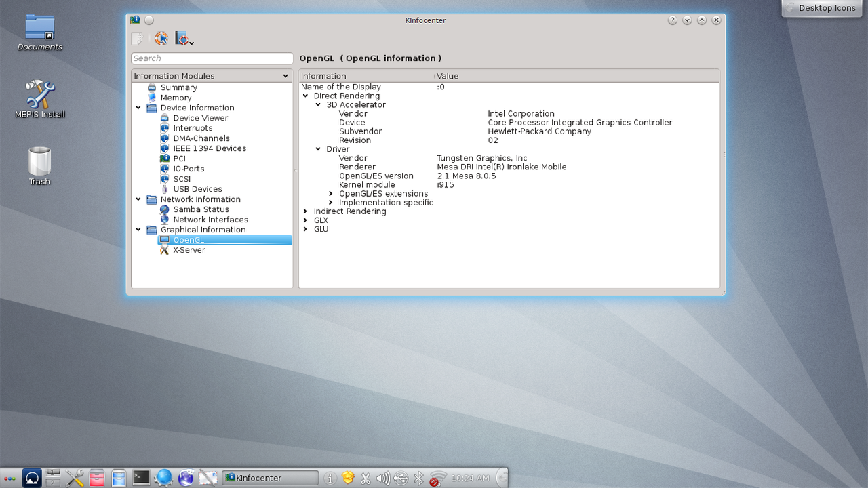Open the Klipper scissors tray icon
The width and height of the screenshot is (868, 488).
tap(366, 479)
